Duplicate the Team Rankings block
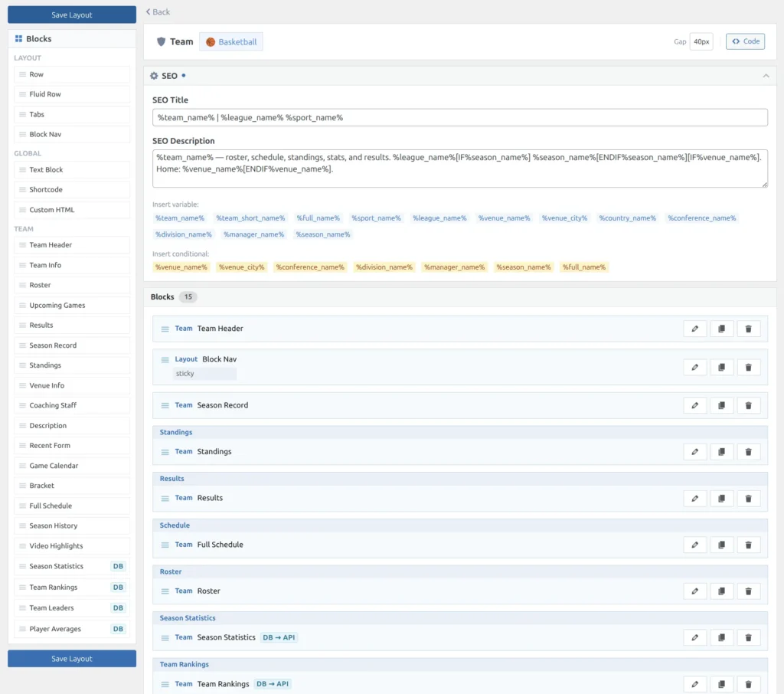The height and width of the screenshot is (694, 784). click(721, 684)
